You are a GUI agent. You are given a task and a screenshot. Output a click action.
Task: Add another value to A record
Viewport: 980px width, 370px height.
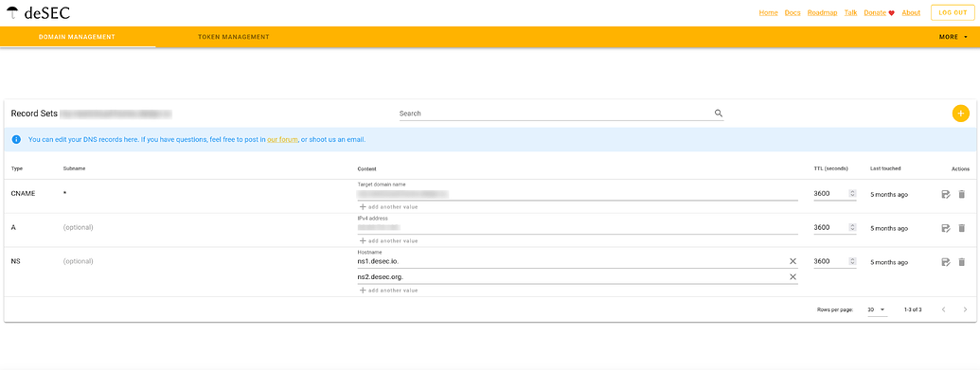[x=388, y=240]
